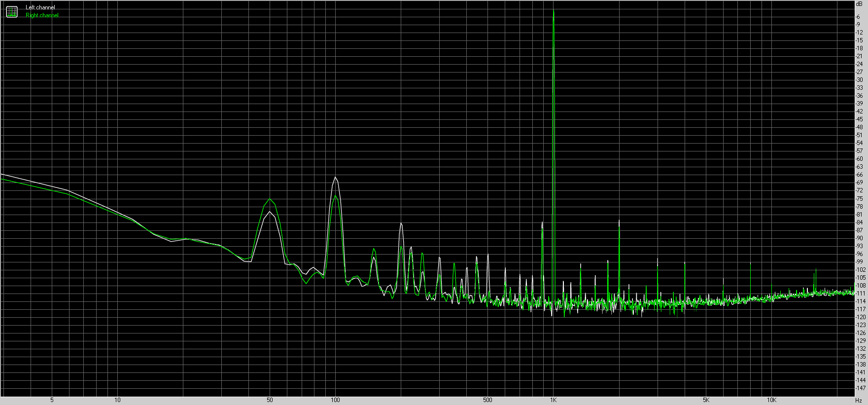Click the 500 label on frequency axis

pyautogui.click(x=487, y=400)
